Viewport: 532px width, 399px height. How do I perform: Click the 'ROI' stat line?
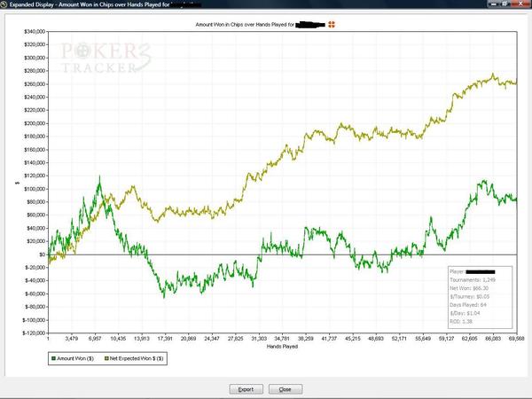click(461, 321)
